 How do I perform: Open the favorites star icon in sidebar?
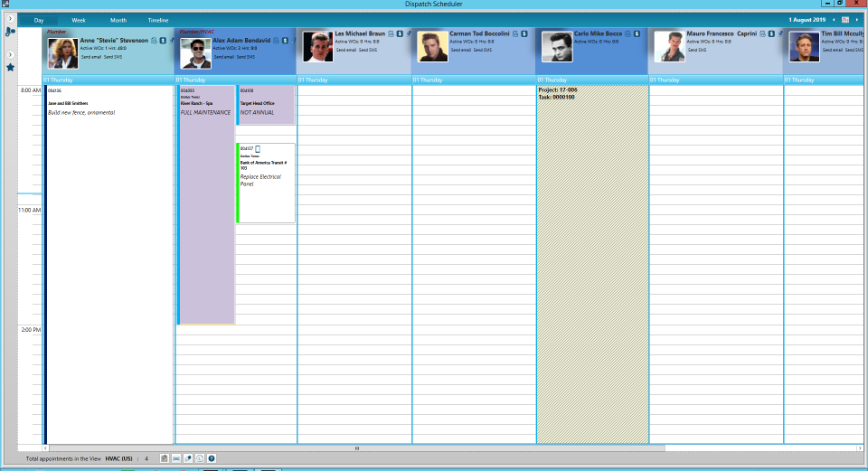point(10,68)
